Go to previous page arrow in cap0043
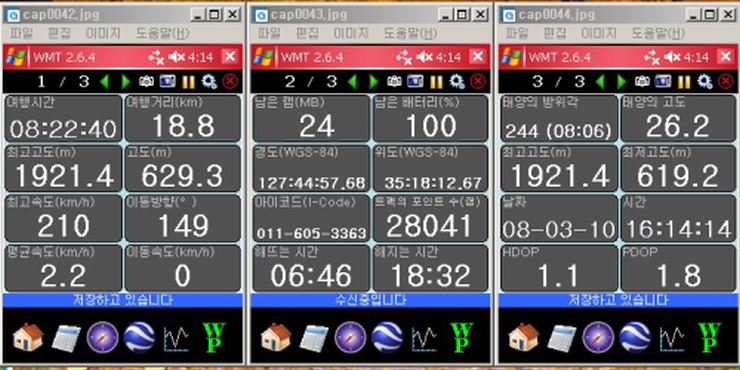This screenshot has height=370, width=740. [x=352, y=82]
